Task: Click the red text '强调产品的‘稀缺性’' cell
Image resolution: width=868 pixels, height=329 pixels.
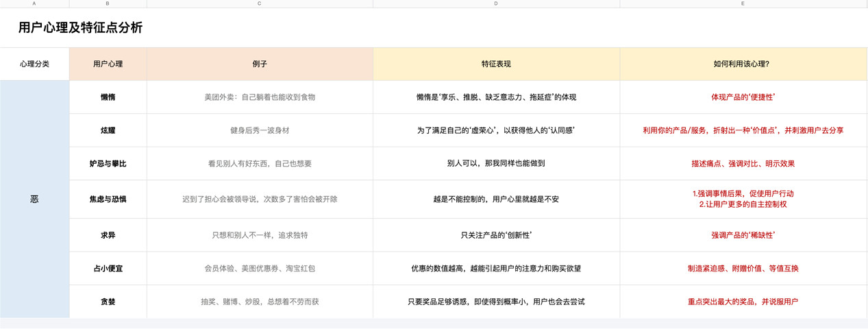Action: tap(743, 235)
